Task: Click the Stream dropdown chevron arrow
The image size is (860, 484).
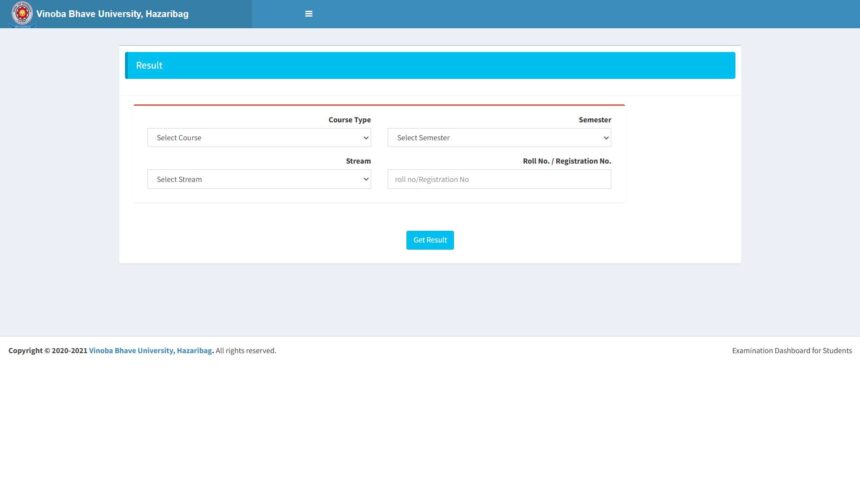Action: (x=366, y=180)
